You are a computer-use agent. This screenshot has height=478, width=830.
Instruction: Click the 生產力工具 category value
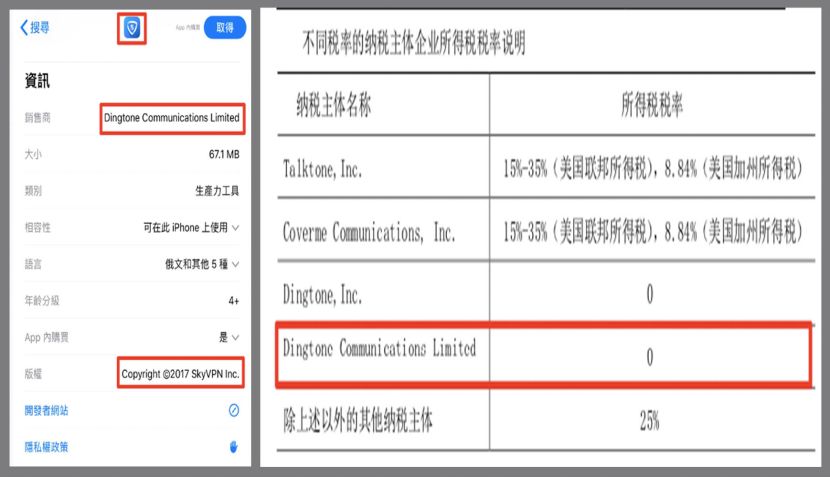(217, 191)
